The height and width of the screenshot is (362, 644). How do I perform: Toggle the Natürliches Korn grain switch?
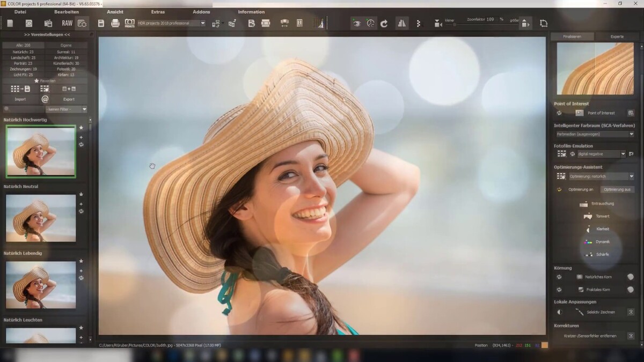tap(630, 277)
